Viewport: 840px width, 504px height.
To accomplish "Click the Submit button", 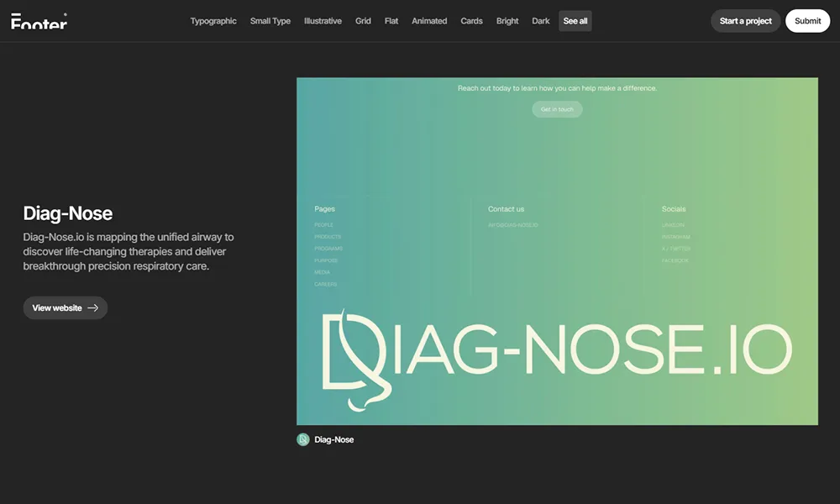I will tap(807, 21).
